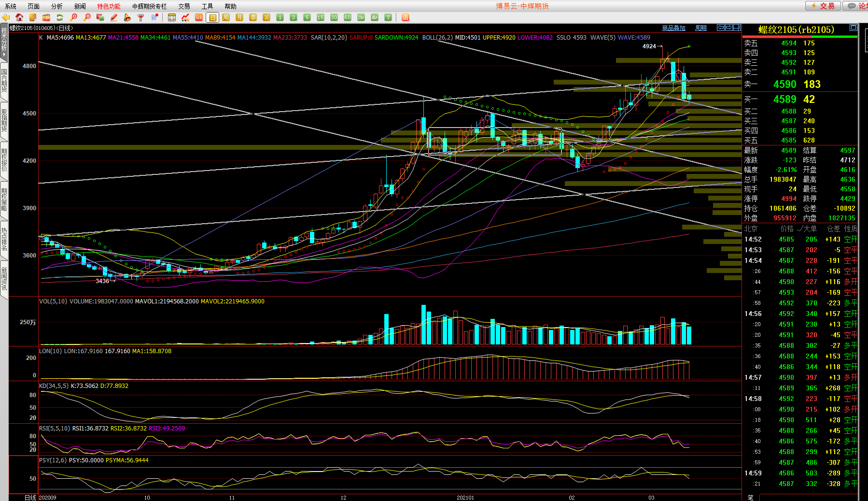Screen dimensions: 868x501
Task: Click the KD(34,5,5) indicator label
Action: tap(54, 386)
